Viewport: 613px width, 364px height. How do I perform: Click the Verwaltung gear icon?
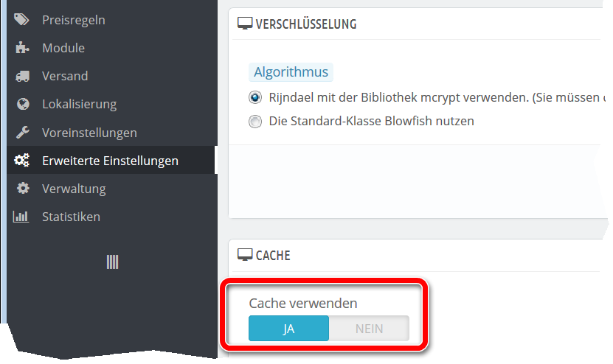coord(22,189)
